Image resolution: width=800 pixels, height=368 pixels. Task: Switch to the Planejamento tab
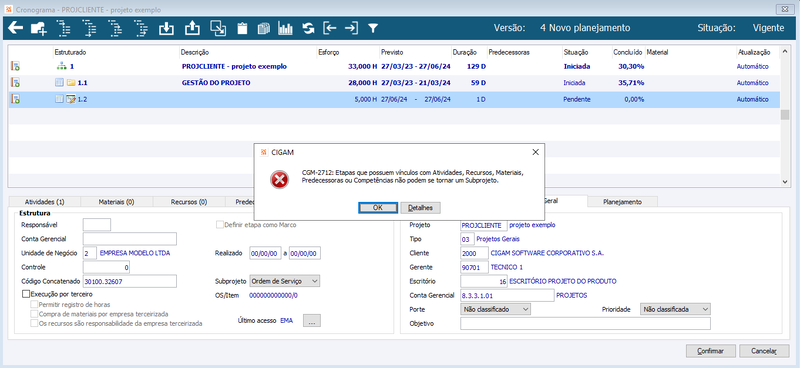pyautogui.click(x=622, y=202)
